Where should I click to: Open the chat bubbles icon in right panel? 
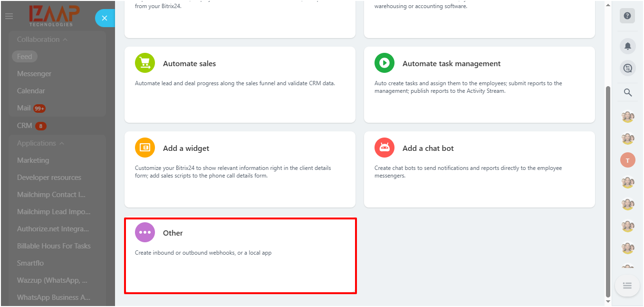point(627,69)
